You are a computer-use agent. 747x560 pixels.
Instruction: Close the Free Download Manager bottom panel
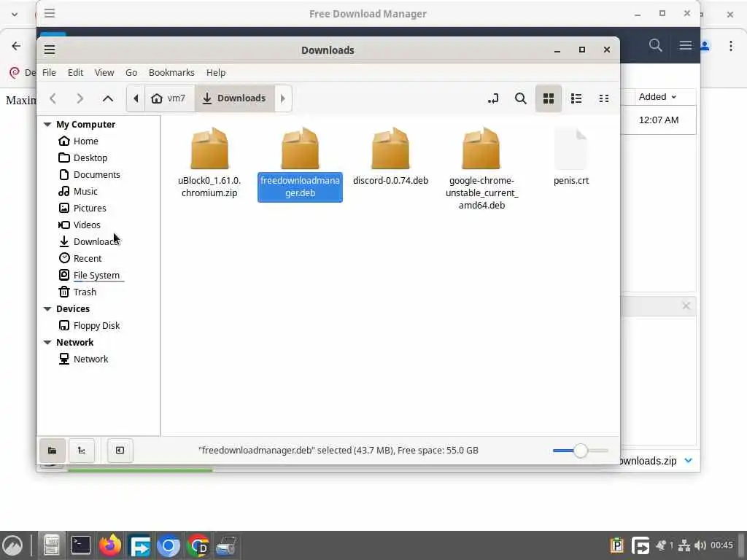pyautogui.click(x=686, y=306)
